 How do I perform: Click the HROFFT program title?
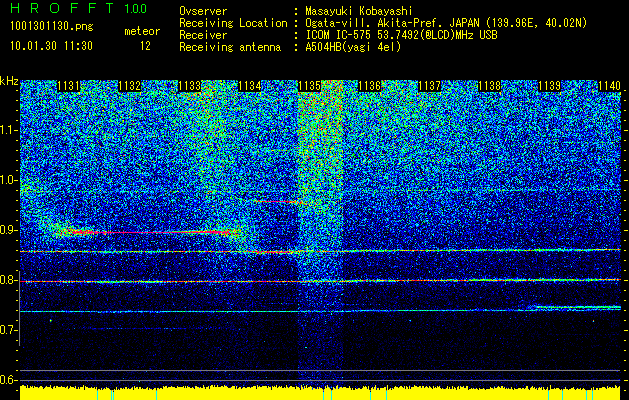62,8
